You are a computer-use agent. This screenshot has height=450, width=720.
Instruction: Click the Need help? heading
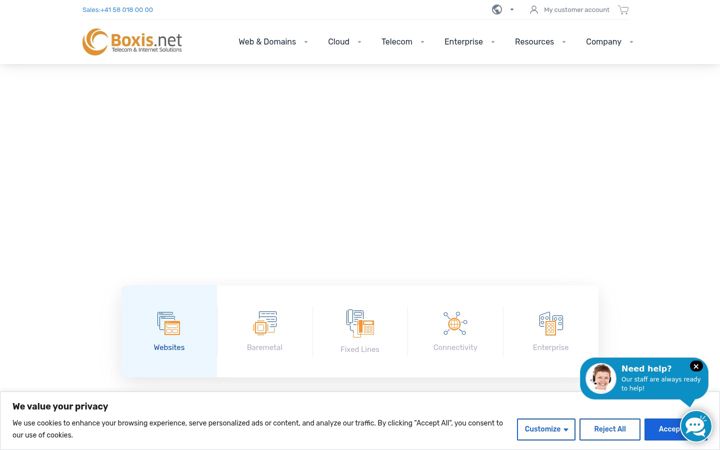(x=646, y=369)
